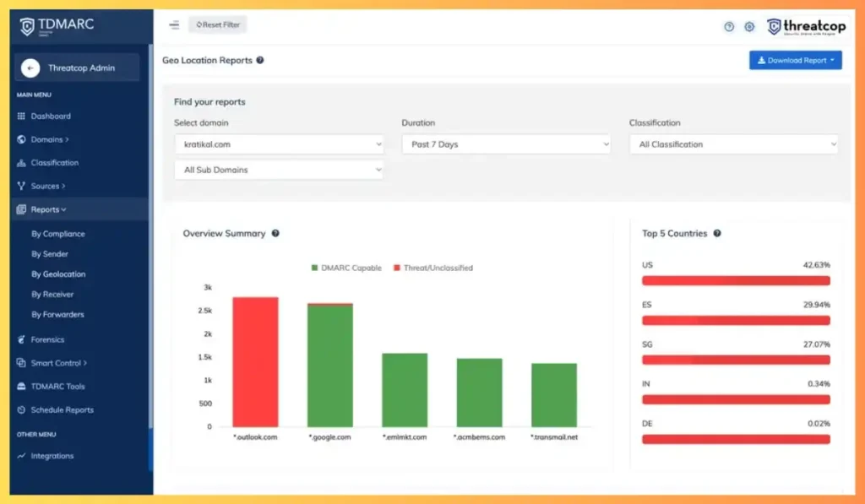Select By Forwarders report
The image size is (865, 504).
pyautogui.click(x=57, y=314)
